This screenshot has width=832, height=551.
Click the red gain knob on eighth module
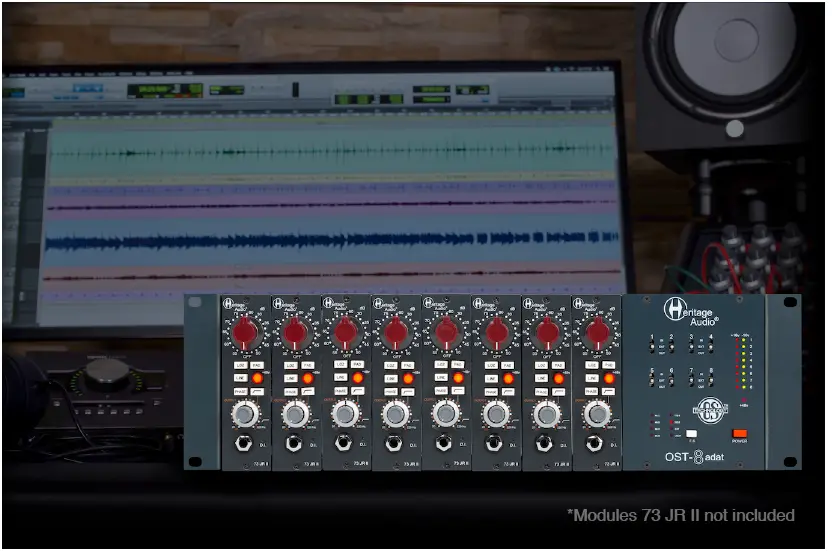coord(597,333)
